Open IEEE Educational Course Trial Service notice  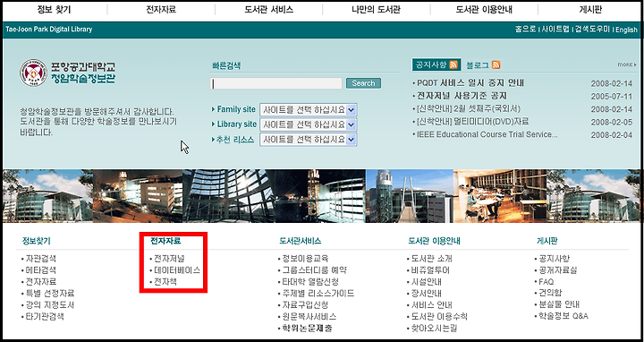pyautogui.click(x=487, y=134)
